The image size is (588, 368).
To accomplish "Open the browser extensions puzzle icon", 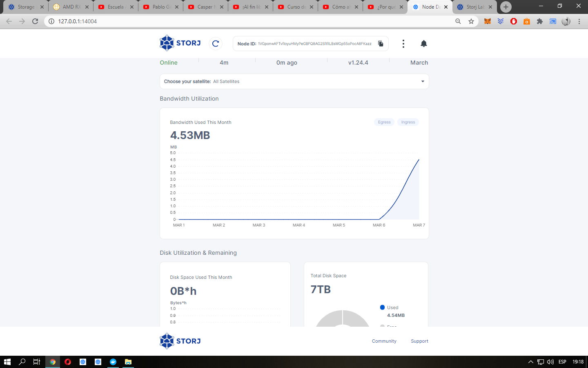I will pos(540,21).
